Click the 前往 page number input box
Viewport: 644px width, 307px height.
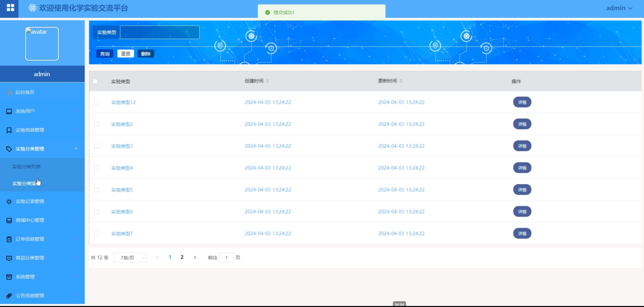click(x=227, y=257)
